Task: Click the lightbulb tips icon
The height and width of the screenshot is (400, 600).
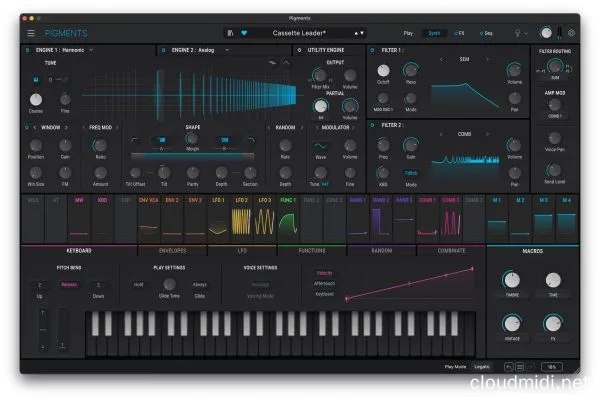Action: click(x=519, y=33)
